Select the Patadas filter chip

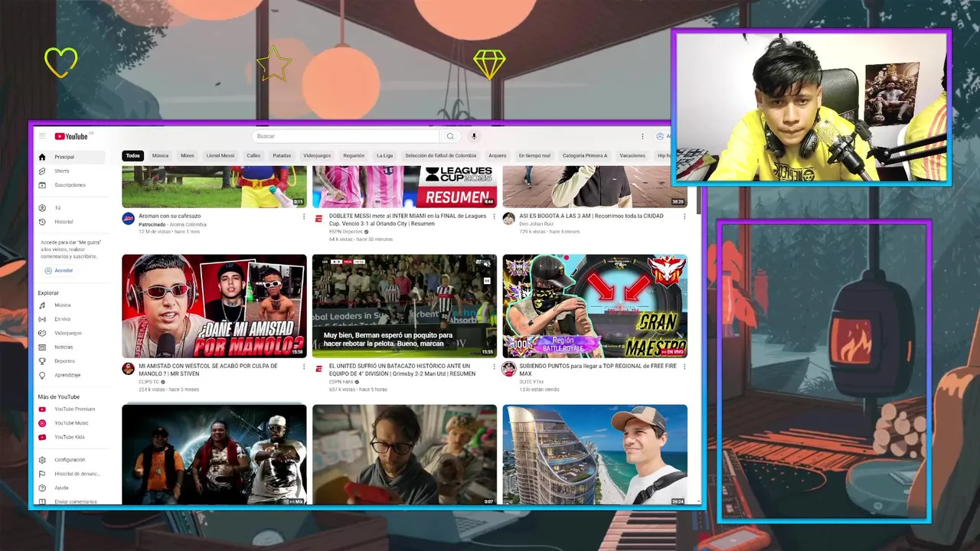[x=282, y=155]
